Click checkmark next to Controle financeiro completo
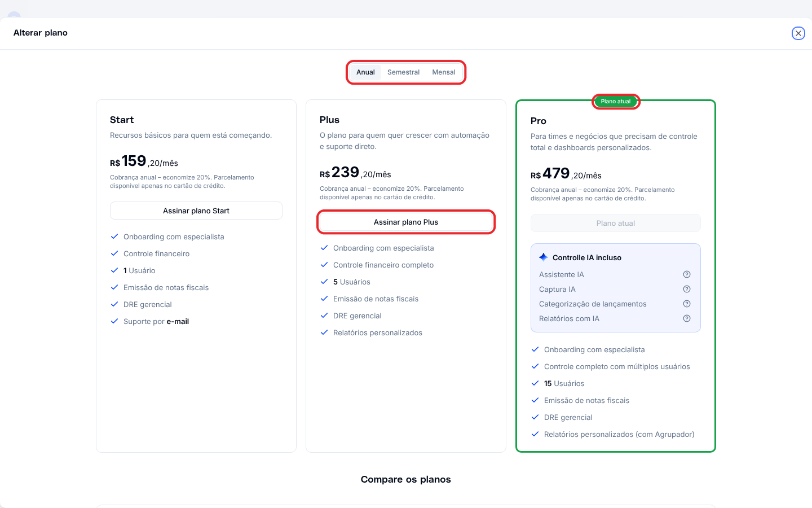This screenshot has width=812, height=508. [x=324, y=265]
